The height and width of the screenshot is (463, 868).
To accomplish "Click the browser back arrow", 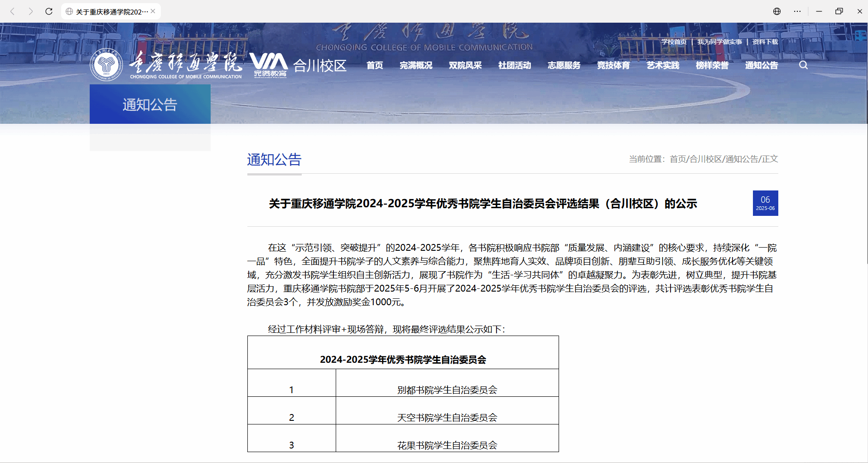I will [x=13, y=11].
